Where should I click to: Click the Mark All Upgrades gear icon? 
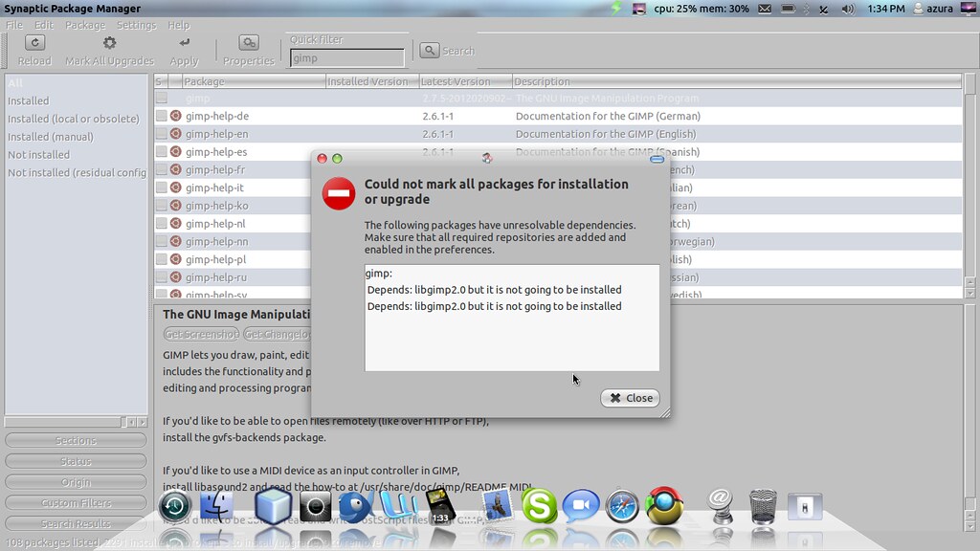(x=109, y=43)
